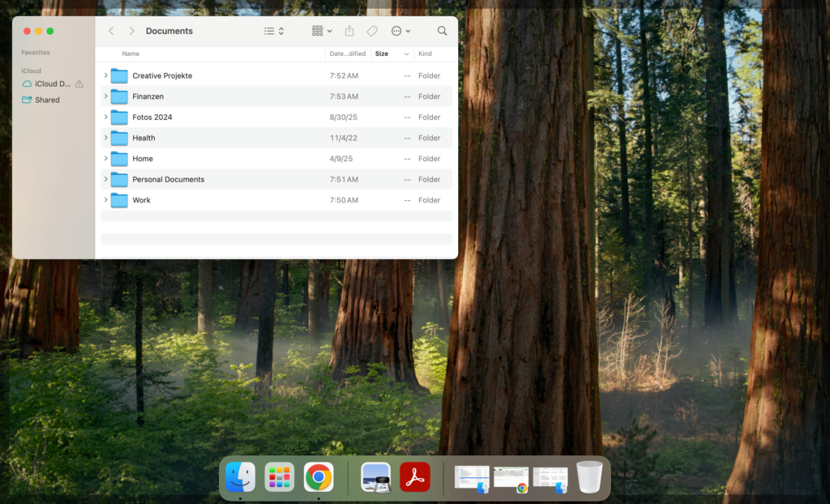This screenshot has height=504, width=830.
Task: Select the Tags icon in the toolbar
Action: coord(372,31)
